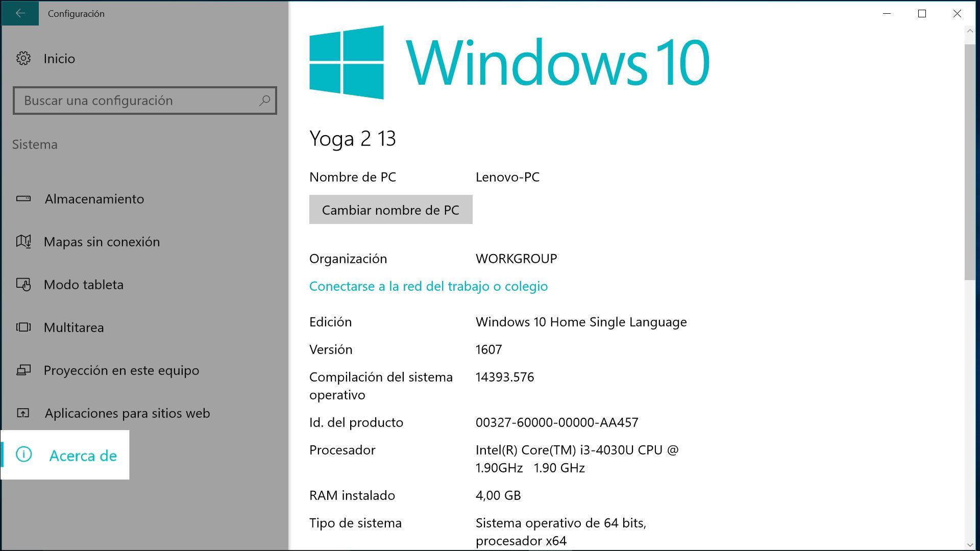Image resolution: width=980 pixels, height=551 pixels.
Task: Click WORKGROUP organization value
Action: [516, 259]
